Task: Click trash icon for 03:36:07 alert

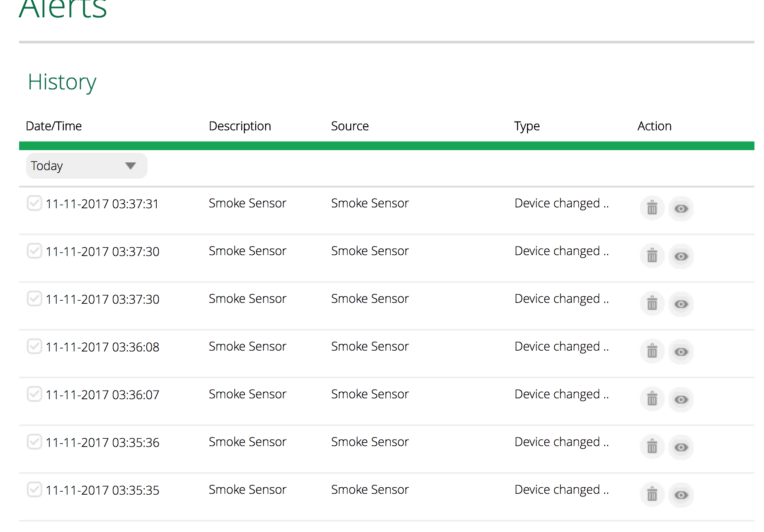Action: pyautogui.click(x=652, y=399)
